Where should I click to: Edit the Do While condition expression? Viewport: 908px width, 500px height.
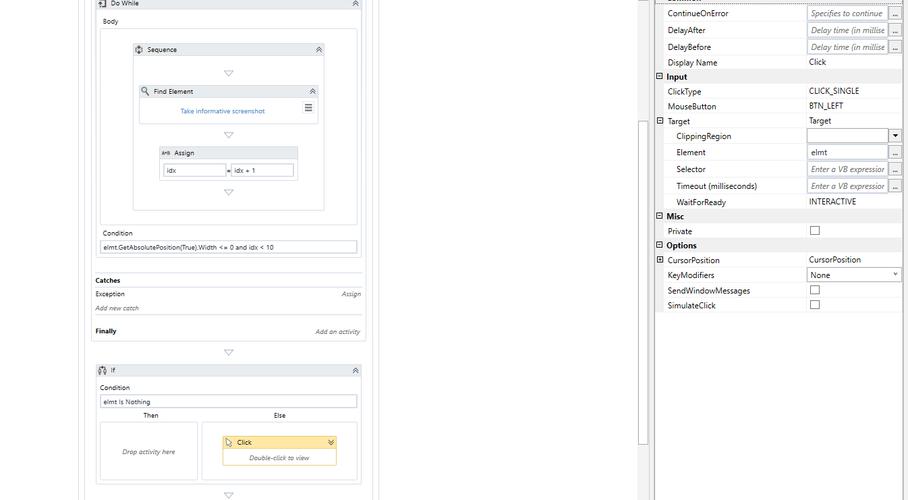point(228,247)
